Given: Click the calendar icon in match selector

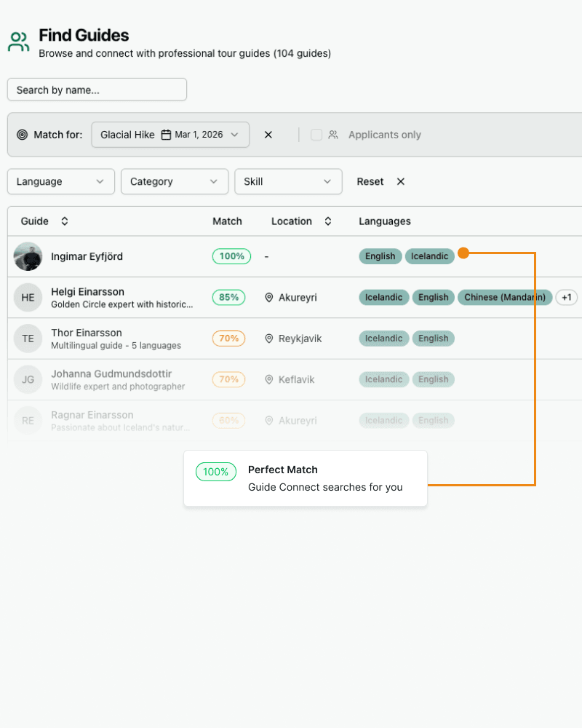Looking at the screenshot, I should pyautogui.click(x=167, y=135).
